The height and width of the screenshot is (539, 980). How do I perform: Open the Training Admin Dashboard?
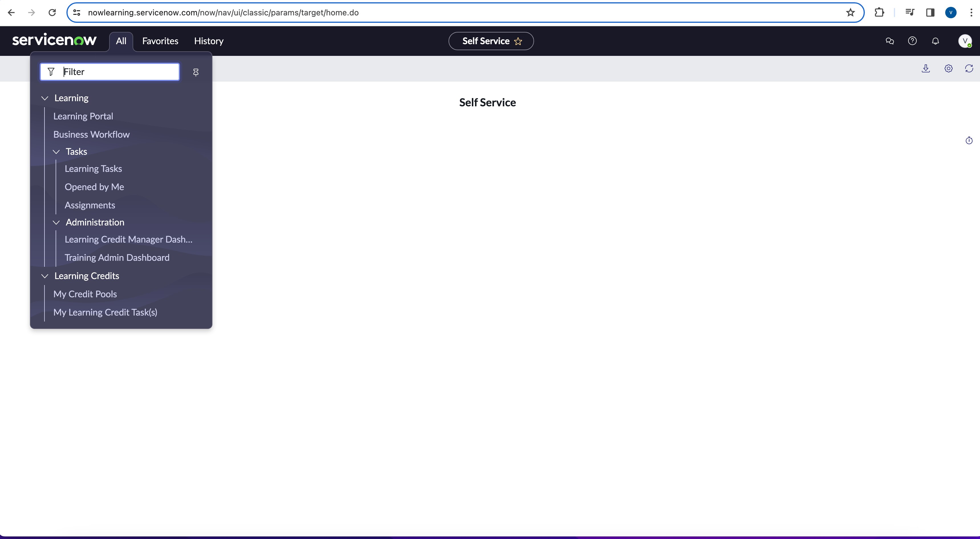click(x=117, y=257)
